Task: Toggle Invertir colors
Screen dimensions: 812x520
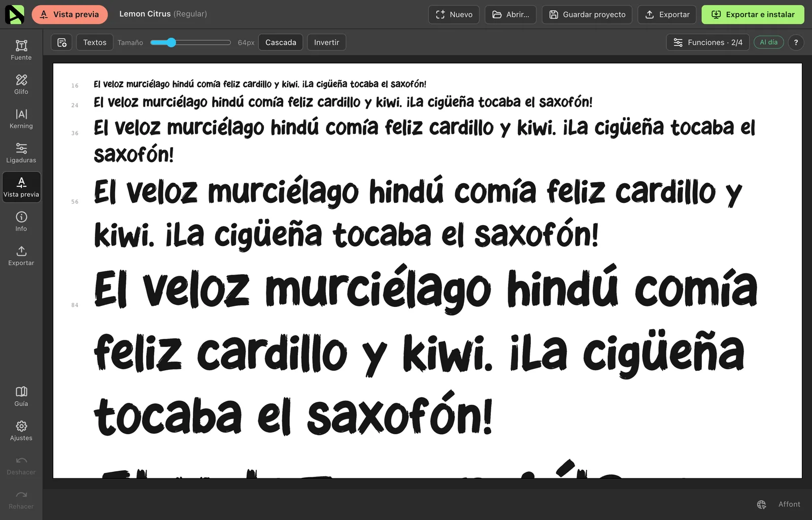Action: tap(326, 43)
